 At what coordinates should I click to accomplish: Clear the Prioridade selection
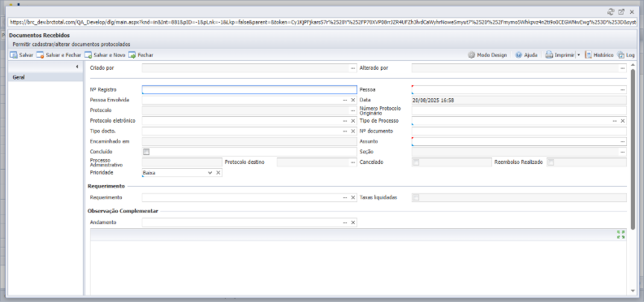point(218,173)
